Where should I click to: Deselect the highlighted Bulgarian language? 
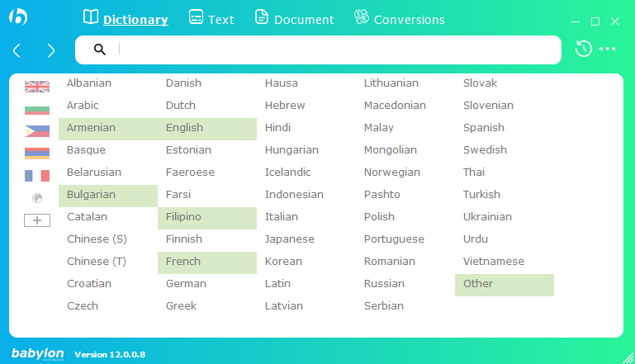tap(108, 196)
